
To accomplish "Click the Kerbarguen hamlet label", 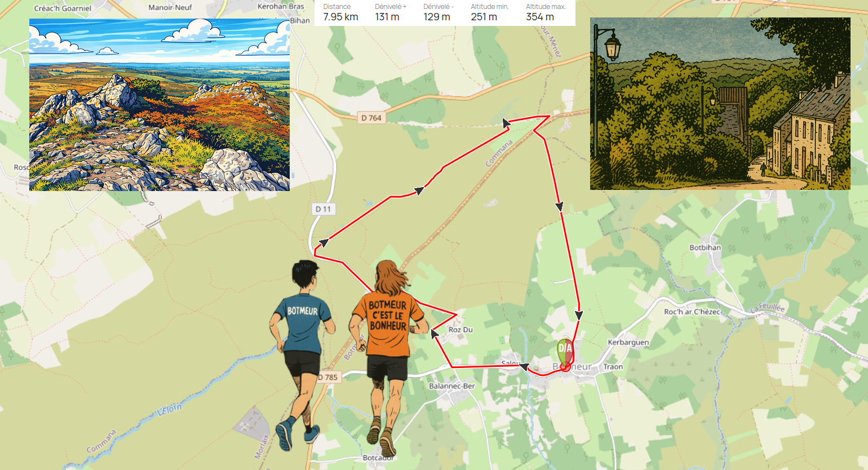I will coord(628,342).
